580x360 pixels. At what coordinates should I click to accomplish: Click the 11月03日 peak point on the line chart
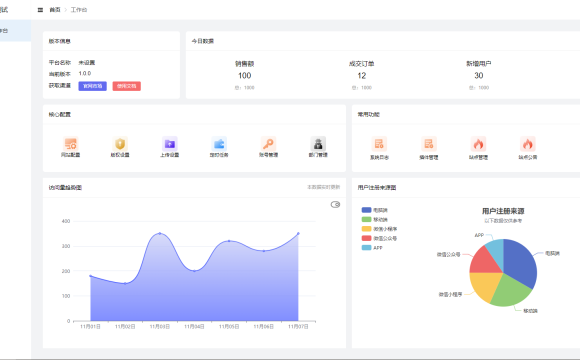[x=160, y=233]
